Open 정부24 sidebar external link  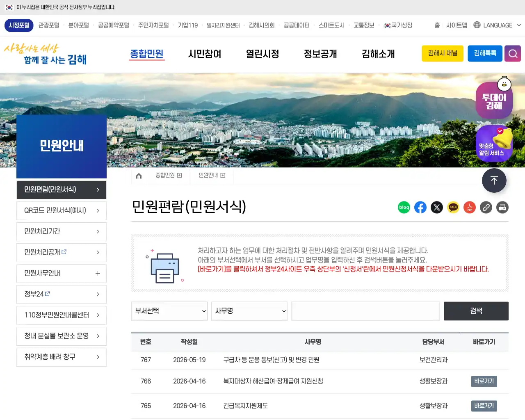coord(62,294)
